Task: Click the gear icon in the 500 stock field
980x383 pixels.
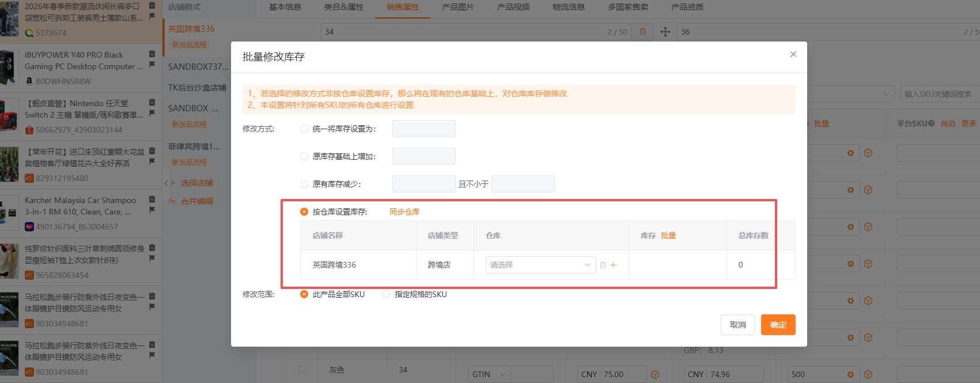Action: tap(850, 374)
